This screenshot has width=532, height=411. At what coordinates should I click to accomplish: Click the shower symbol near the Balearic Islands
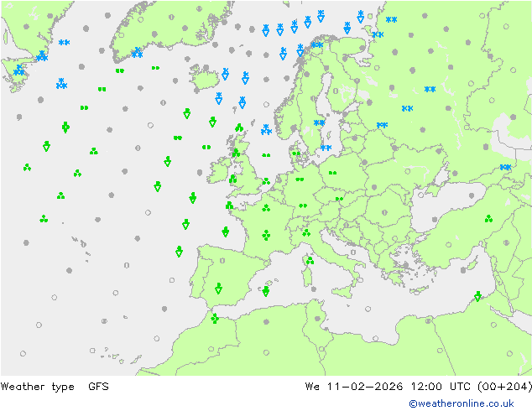tap(266, 291)
